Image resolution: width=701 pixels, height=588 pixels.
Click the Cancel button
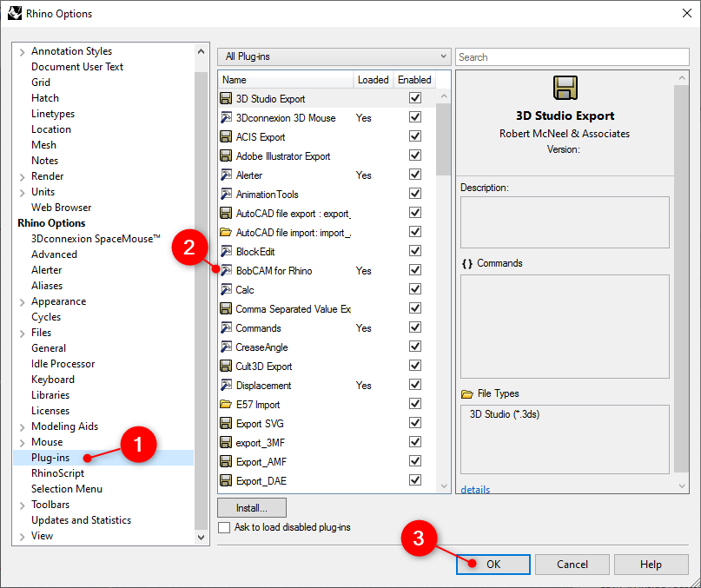(572, 565)
